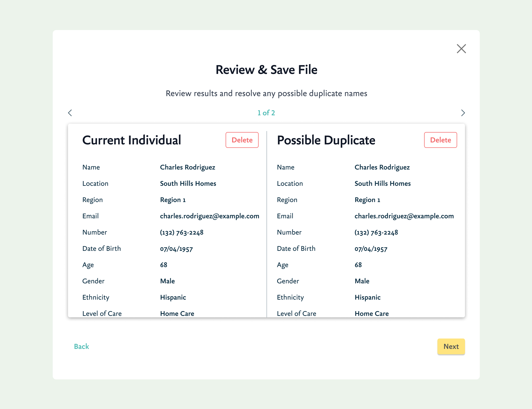
Task: Click the Possible Duplicate heading
Action: (x=326, y=141)
